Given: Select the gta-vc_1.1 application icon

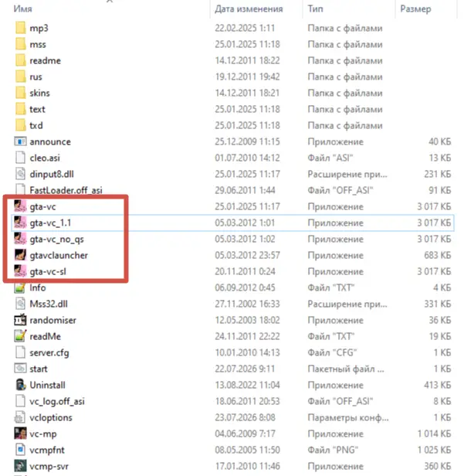Looking at the screenshot, I should pyautogui.click(x=20, y=223).
